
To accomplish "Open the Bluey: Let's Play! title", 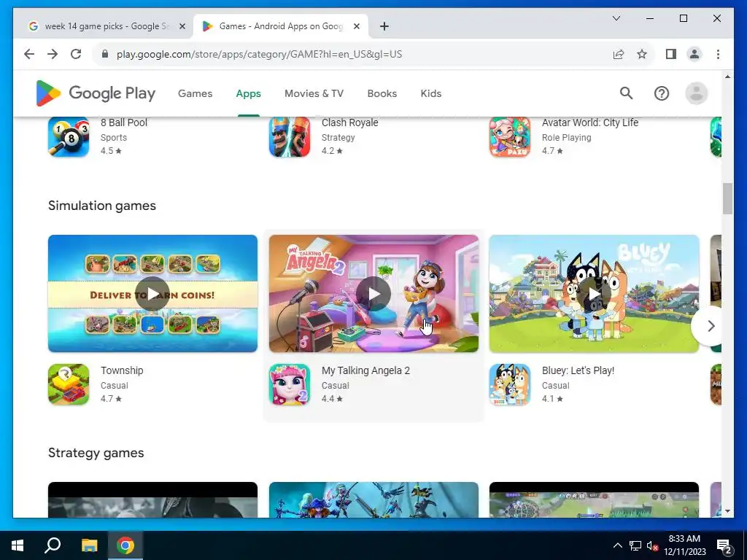I will (578, 370).
